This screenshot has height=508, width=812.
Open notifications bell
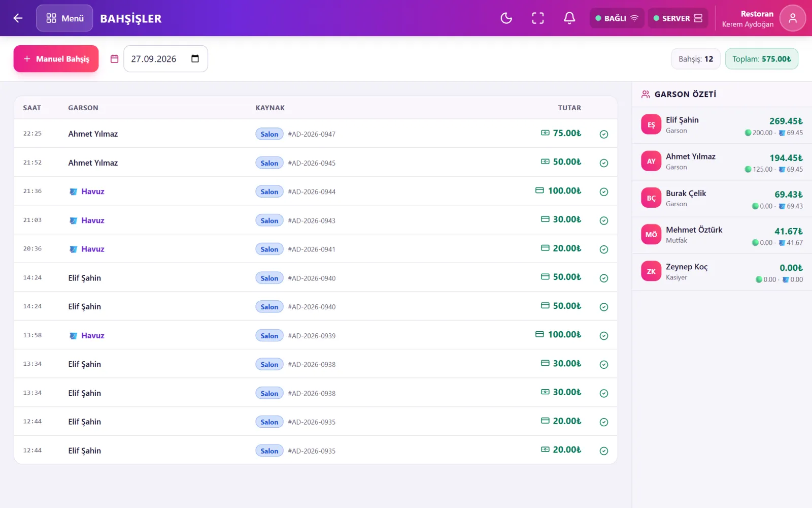pyautogui.click(x=569, y=18)
